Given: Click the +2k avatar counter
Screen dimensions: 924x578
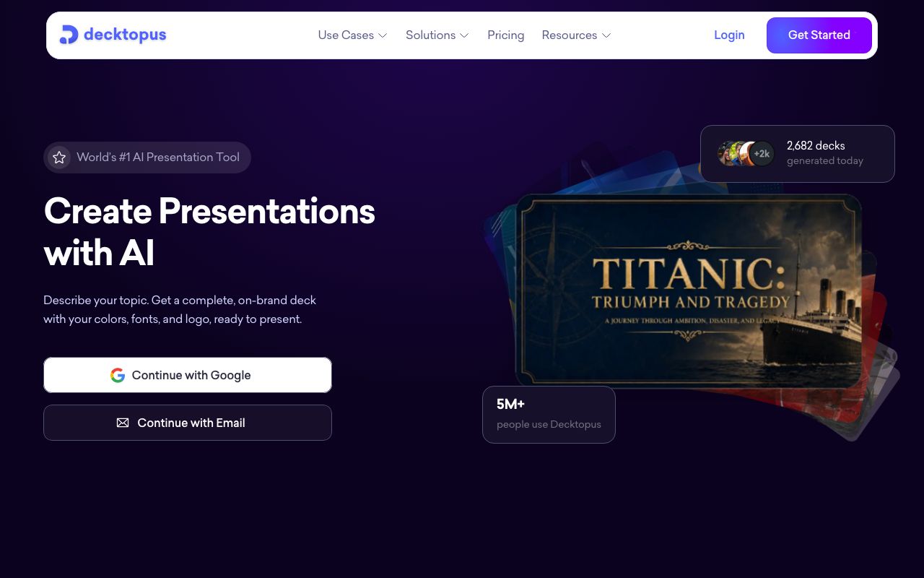Looking at the screenshot, I should [762, 153].
